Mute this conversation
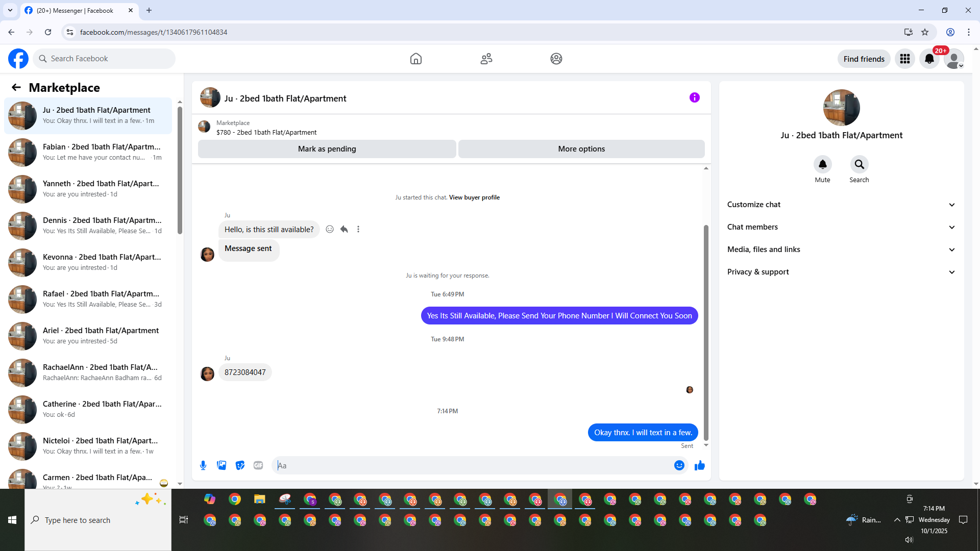980x551 pixels. [823, 164]
